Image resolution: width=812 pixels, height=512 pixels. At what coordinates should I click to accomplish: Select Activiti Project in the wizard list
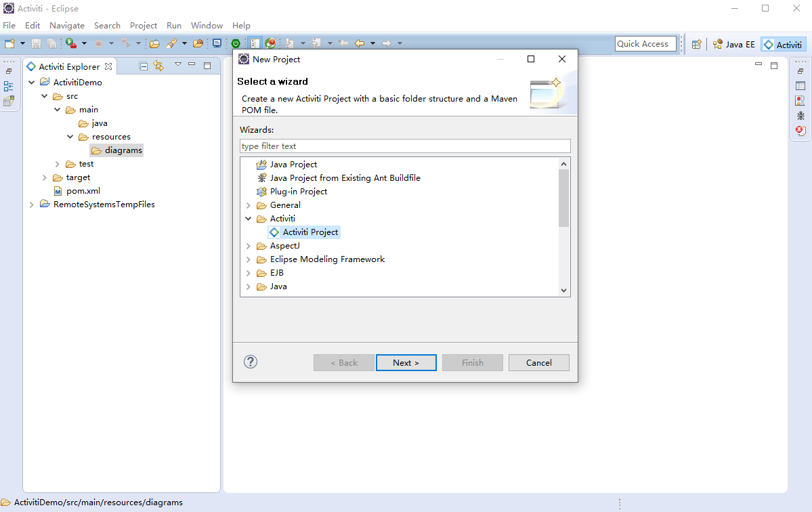(304, 232)
